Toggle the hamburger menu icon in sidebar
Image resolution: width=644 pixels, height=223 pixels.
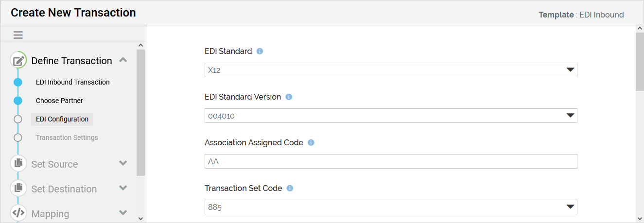click(18, 35)
